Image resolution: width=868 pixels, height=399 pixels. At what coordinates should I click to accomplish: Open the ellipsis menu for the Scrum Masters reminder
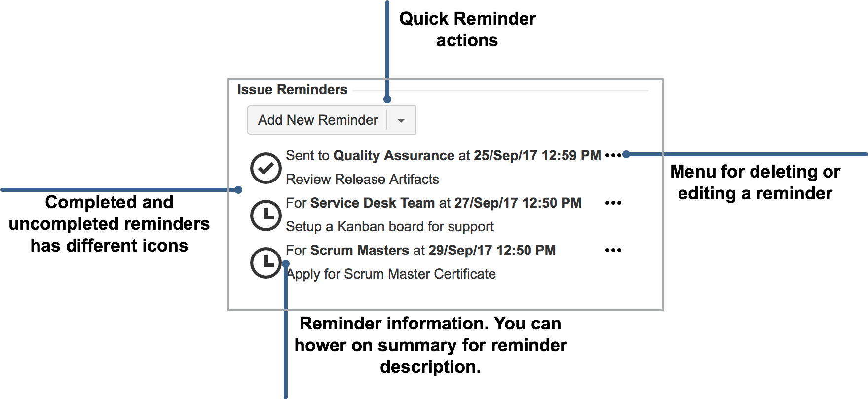614,250
